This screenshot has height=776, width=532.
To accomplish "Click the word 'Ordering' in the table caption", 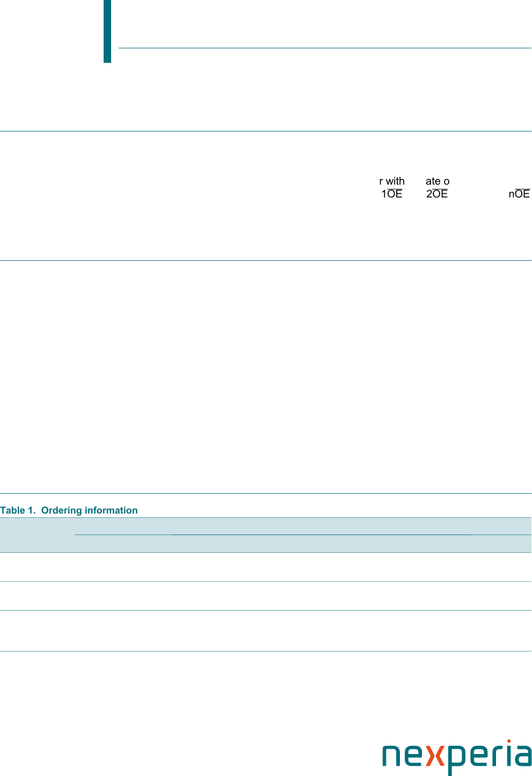I will tap(61, 510).
